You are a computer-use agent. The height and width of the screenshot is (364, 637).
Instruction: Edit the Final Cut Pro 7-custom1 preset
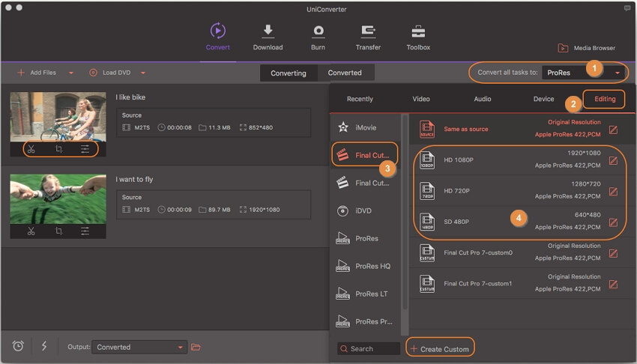click(x=613, y=284)
